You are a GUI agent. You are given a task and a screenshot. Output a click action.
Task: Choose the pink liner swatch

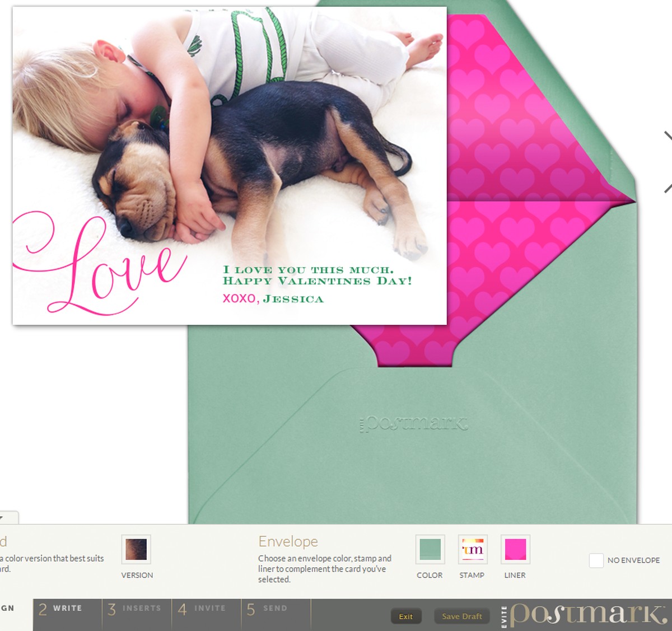[x=515, y=549]
